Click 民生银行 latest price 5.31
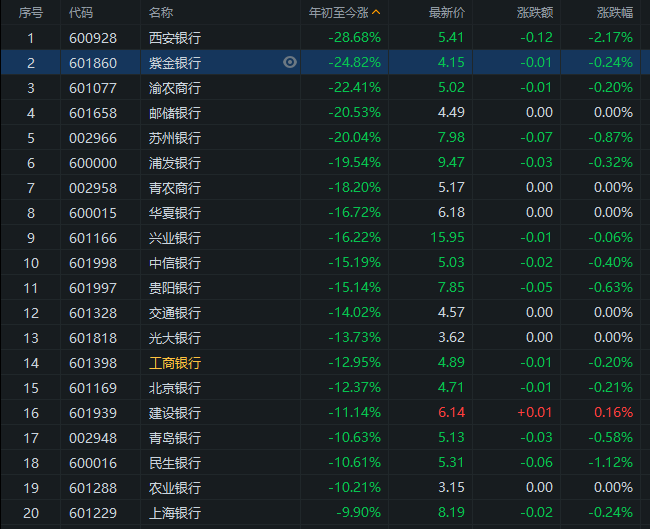This screenshot has width=650, height=529. (x=451, y=462)
